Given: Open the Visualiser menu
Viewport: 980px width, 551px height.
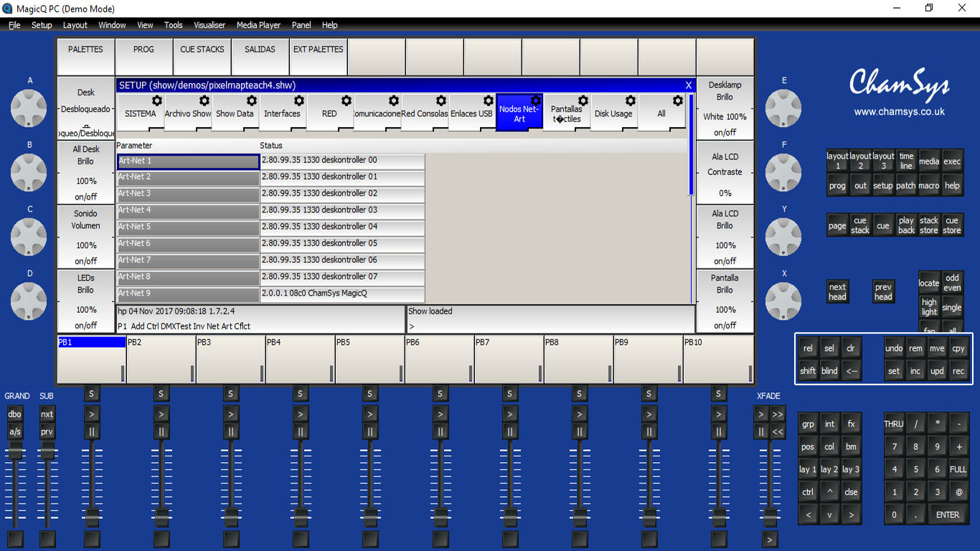Looking at the screenshot, I should click(209, 24).
